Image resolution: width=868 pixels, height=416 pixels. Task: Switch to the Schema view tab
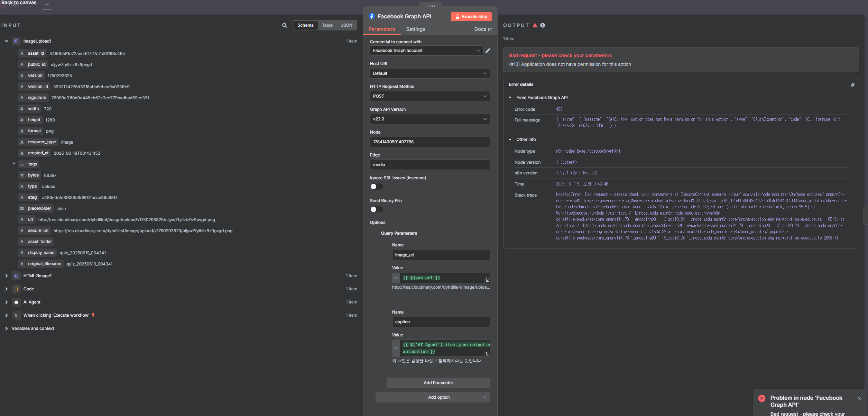(x=305, y=25)
